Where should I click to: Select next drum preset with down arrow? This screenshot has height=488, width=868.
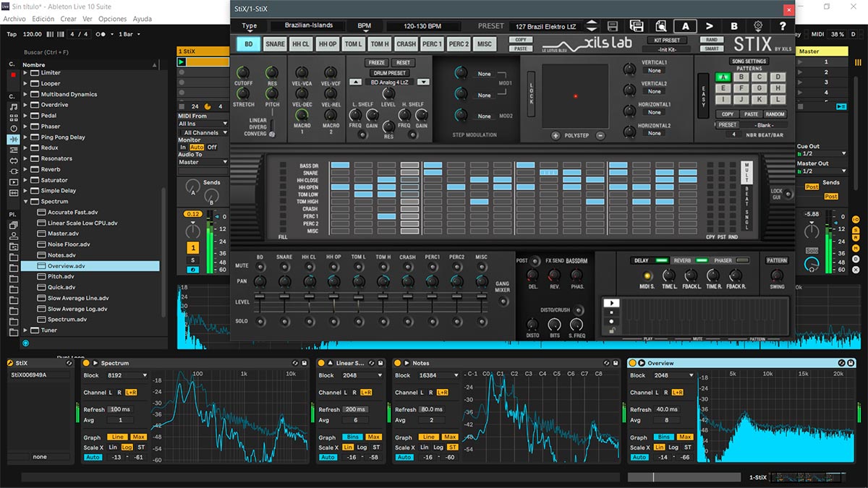pyautogui.click(x=423, y=82)
